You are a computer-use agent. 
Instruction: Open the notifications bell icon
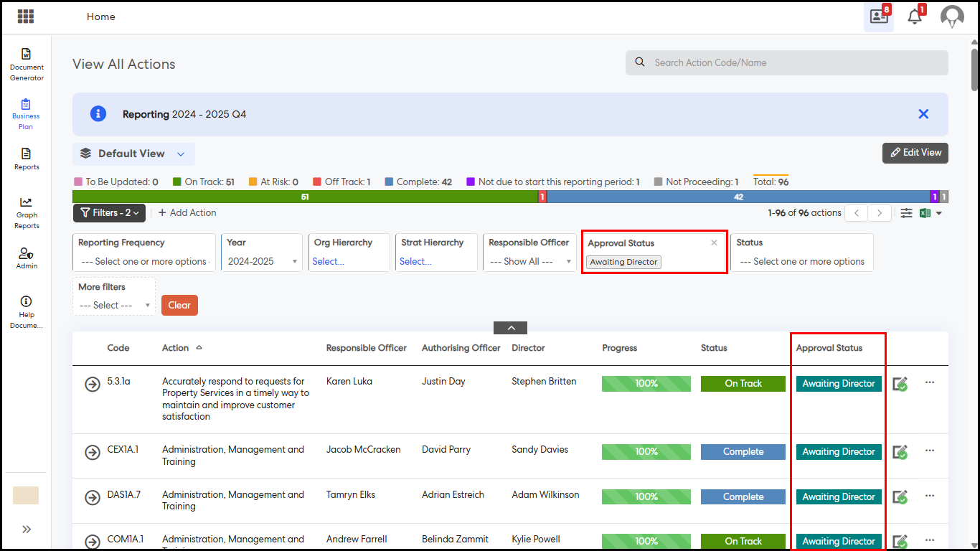tap(914, 17)
